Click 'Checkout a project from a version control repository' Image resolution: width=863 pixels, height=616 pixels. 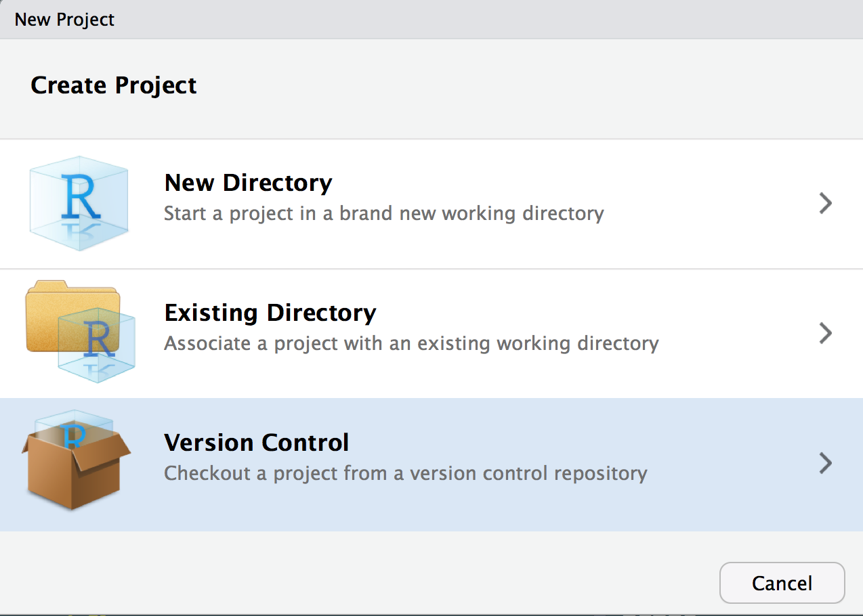[x=405, y=473]
